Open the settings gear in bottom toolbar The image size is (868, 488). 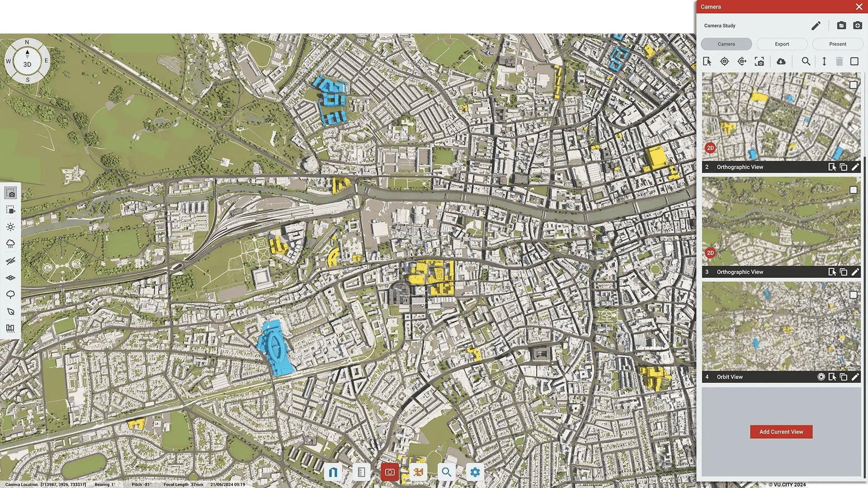coord(475,472)
